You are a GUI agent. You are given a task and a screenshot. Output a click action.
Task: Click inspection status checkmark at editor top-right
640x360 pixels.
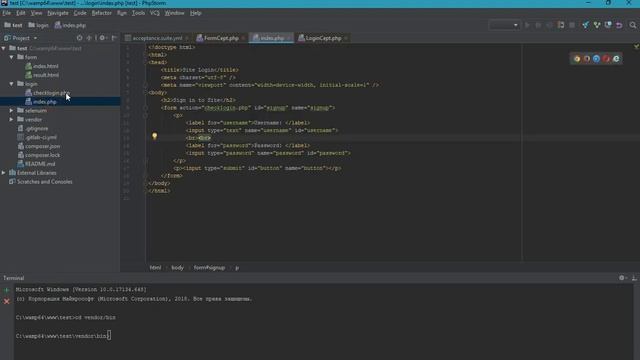pos(636,47)
